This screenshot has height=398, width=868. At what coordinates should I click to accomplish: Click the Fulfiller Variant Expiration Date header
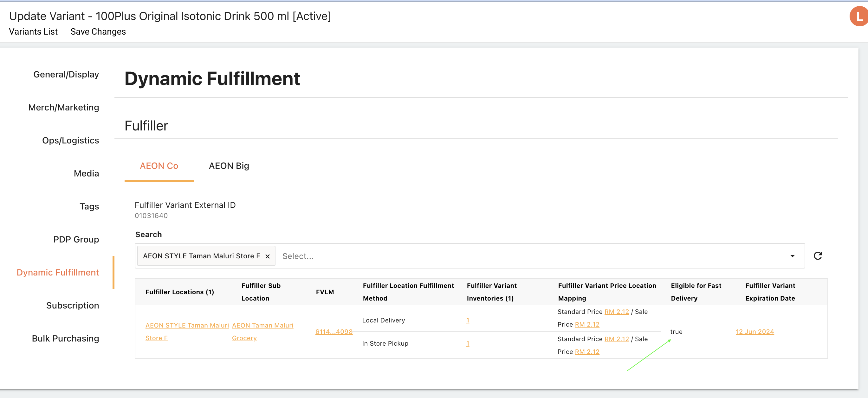click(x=770, y=292)
